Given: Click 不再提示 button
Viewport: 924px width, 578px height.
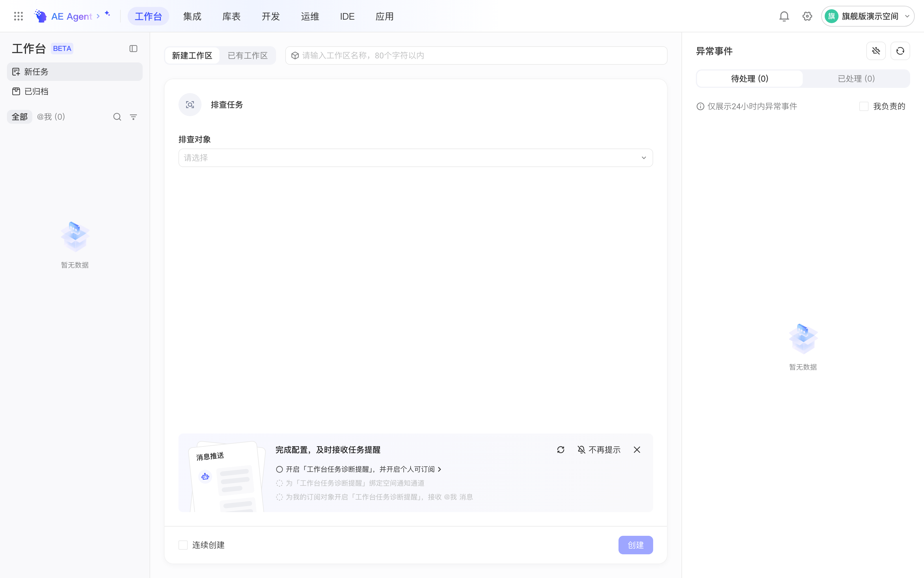Looking at the screenshot, I should pos(599,450).
